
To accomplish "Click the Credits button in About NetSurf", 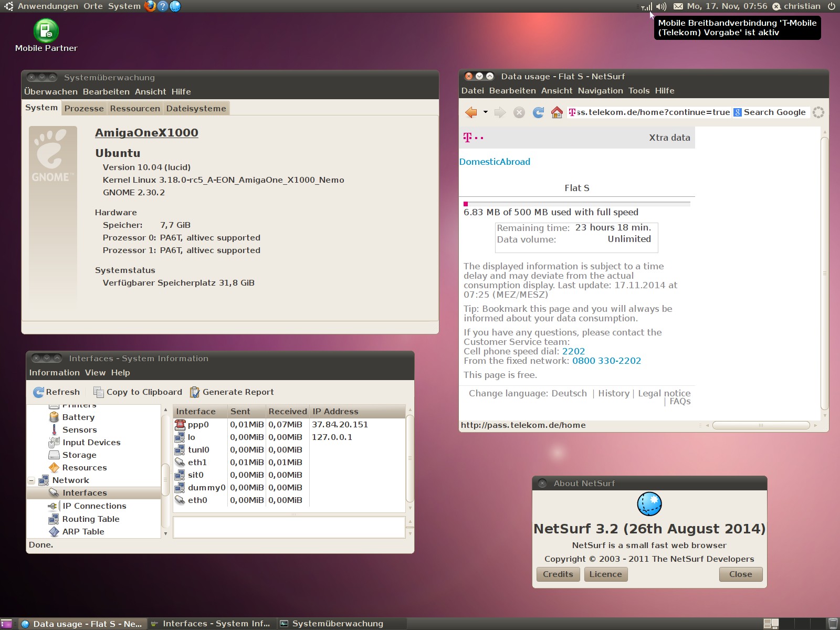I will point(558,574).
